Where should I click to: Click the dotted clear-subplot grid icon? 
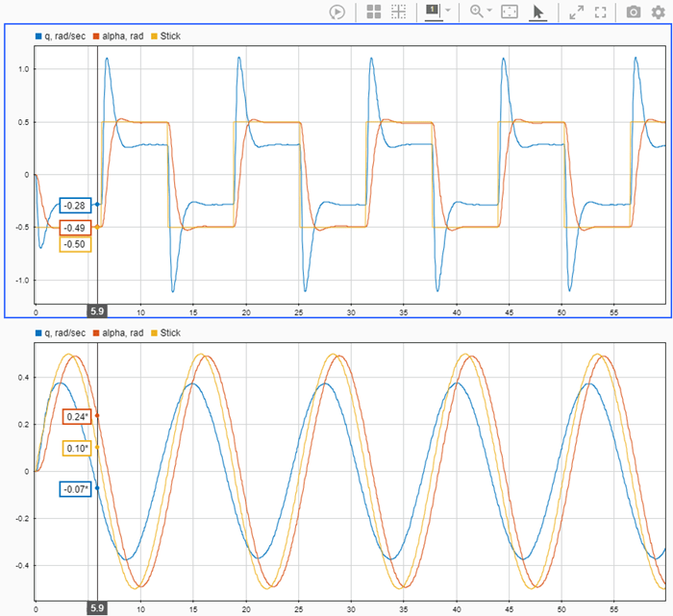coord(399,12)
